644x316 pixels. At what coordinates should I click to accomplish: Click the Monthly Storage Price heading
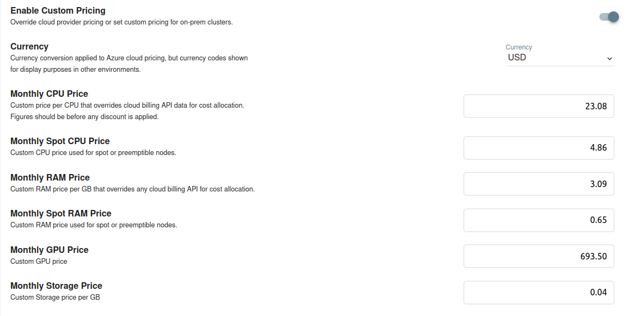coord(56,286)
